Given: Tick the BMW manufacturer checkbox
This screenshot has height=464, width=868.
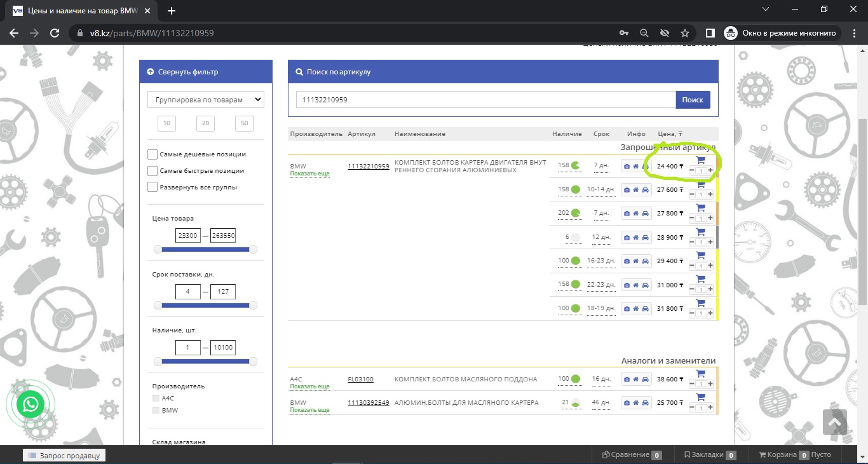Looking at the screenshot, I should point(156,411).
